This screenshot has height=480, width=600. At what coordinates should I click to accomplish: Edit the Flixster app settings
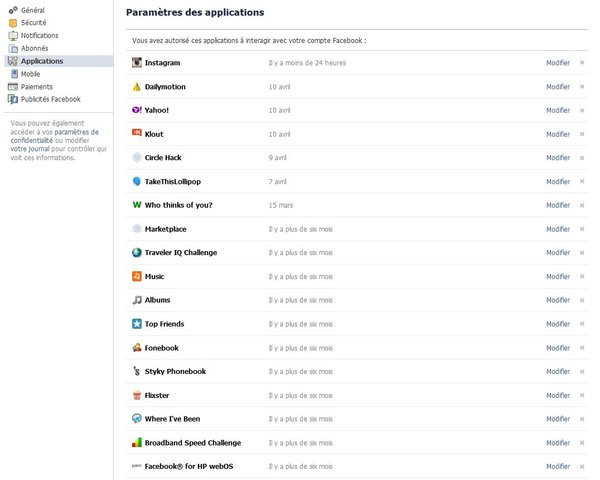pyautogui.click(x=558, y=395)
